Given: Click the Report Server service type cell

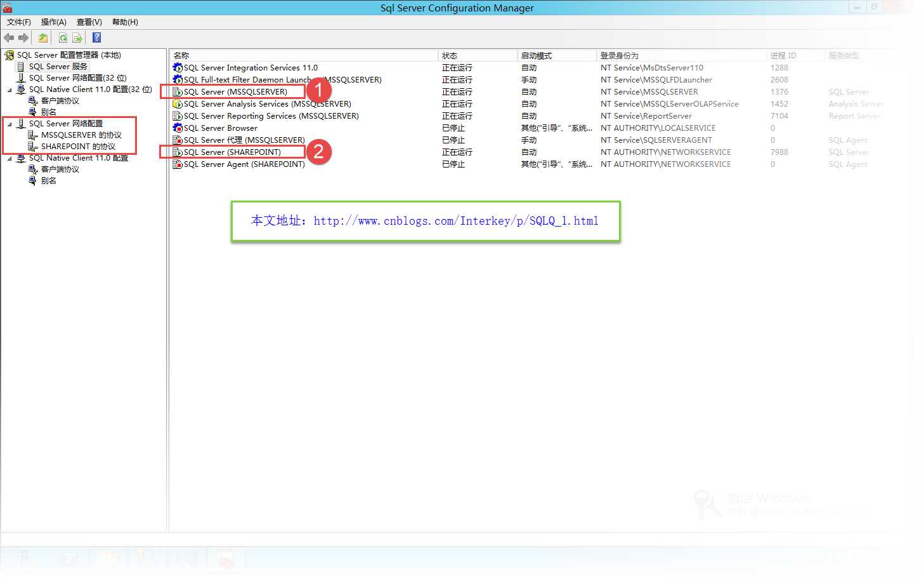Looking at the screenshot, I should coord(854,116).
